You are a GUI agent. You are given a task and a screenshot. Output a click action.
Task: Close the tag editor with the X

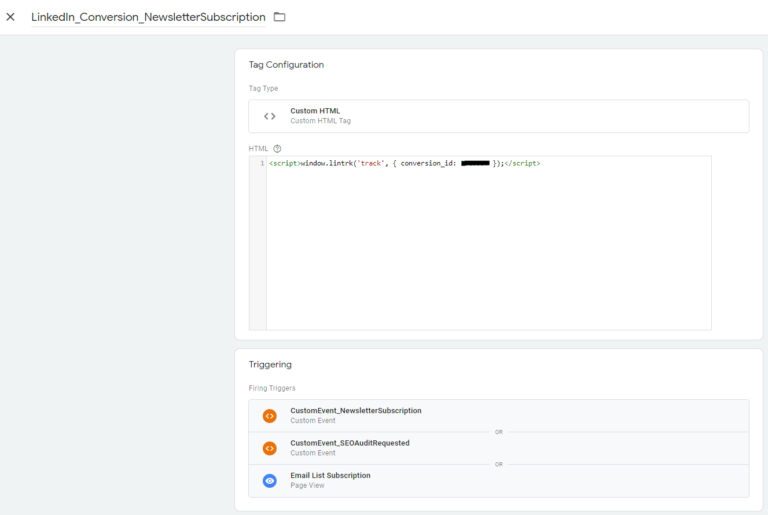click(11, 17)
